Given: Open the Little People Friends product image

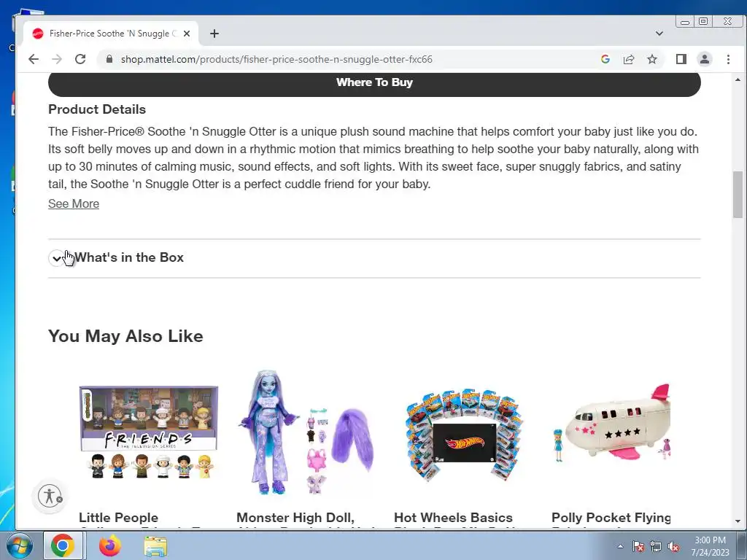Looking at the screenshot, I should [149, 432].
